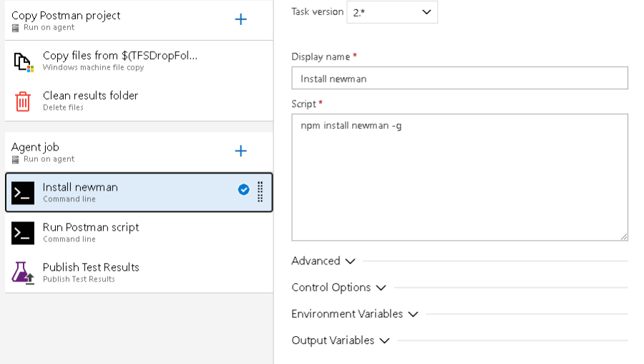The height and width of the screenshot is (364, 644).
Task: Click agent icon under Agent job
Action: [15, 160]
